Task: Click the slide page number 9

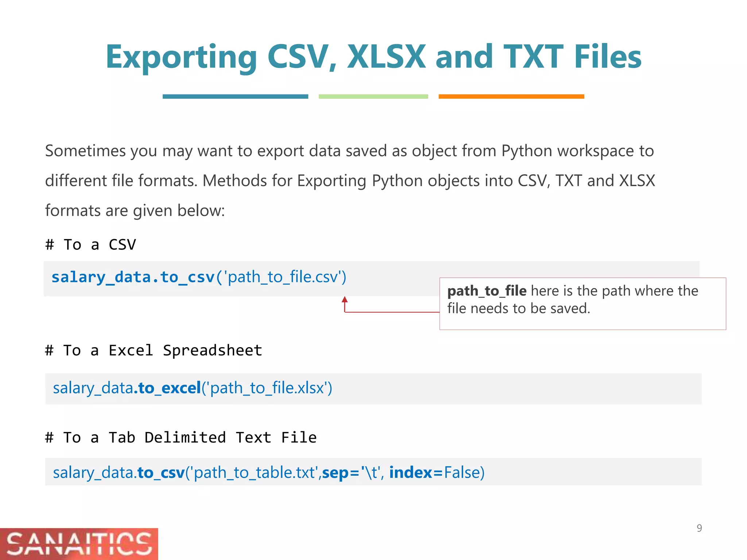Action: click(699, 528)
